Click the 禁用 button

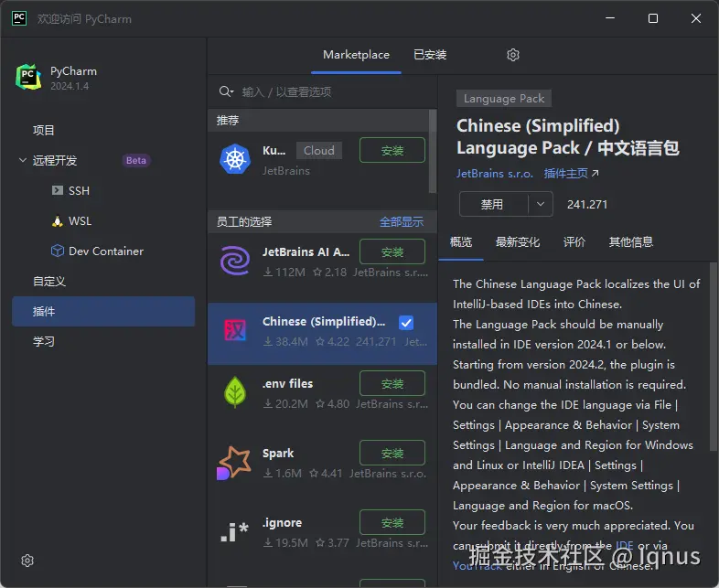pyautogui.click(x=492, y=204)
